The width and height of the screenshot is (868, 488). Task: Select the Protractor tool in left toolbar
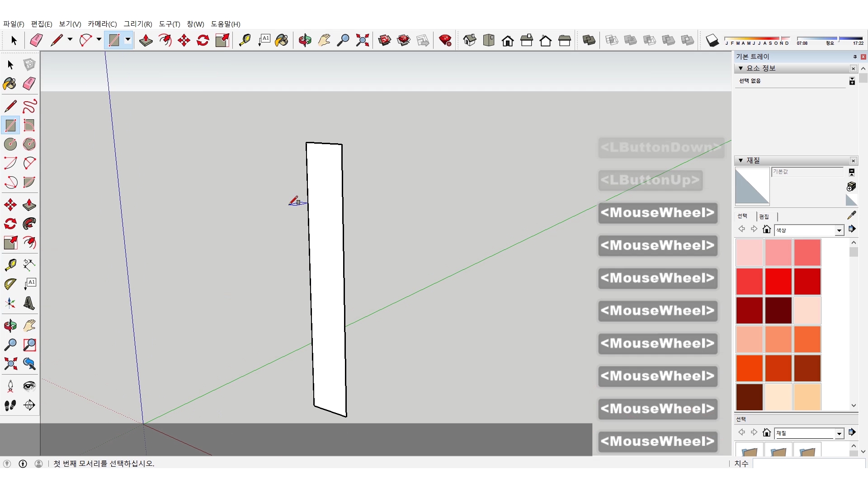[10, 284]
